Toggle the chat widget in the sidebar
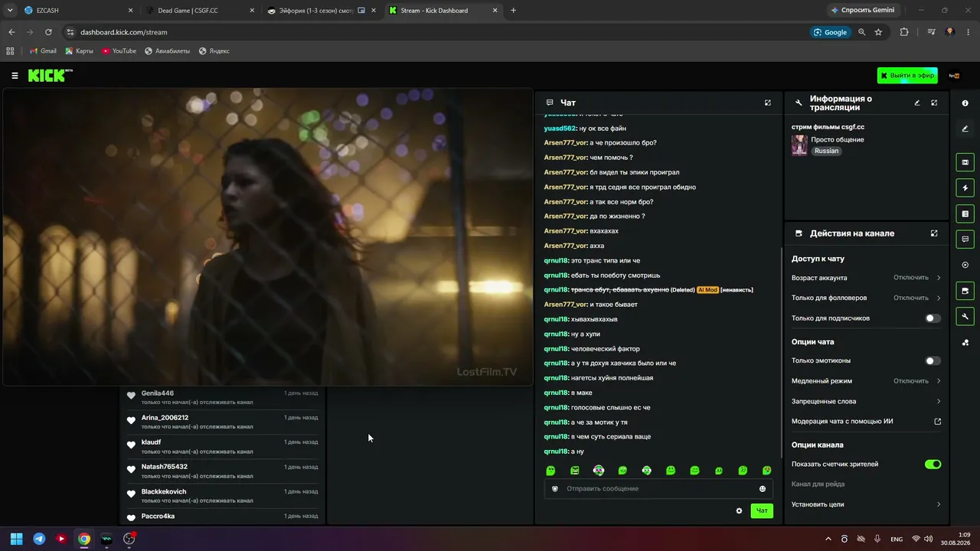This screenshot has width=980, height=551. (x=965, y=240)
